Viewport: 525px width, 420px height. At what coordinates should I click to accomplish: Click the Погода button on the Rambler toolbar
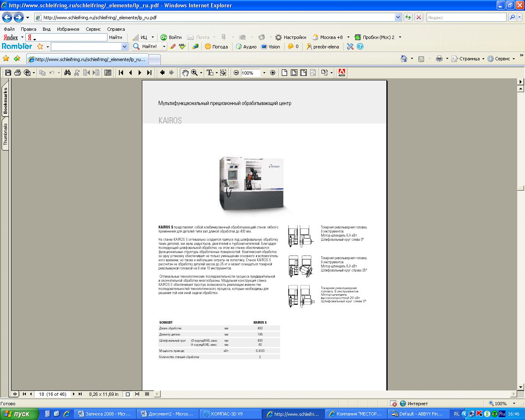click(x=216, y=46)
